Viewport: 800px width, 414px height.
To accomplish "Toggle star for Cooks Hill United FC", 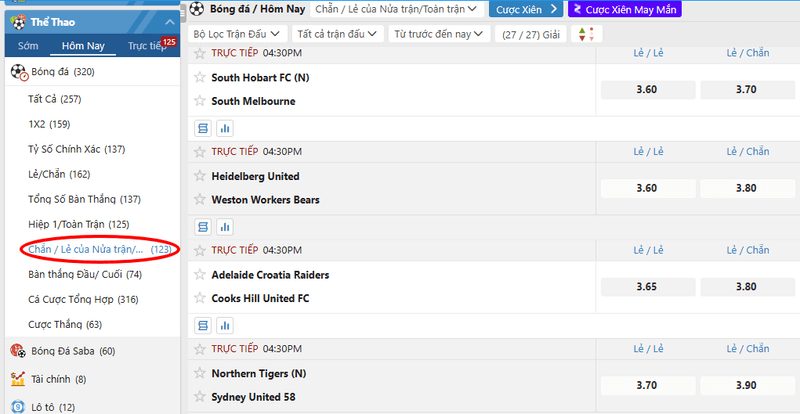I will 200,298.
